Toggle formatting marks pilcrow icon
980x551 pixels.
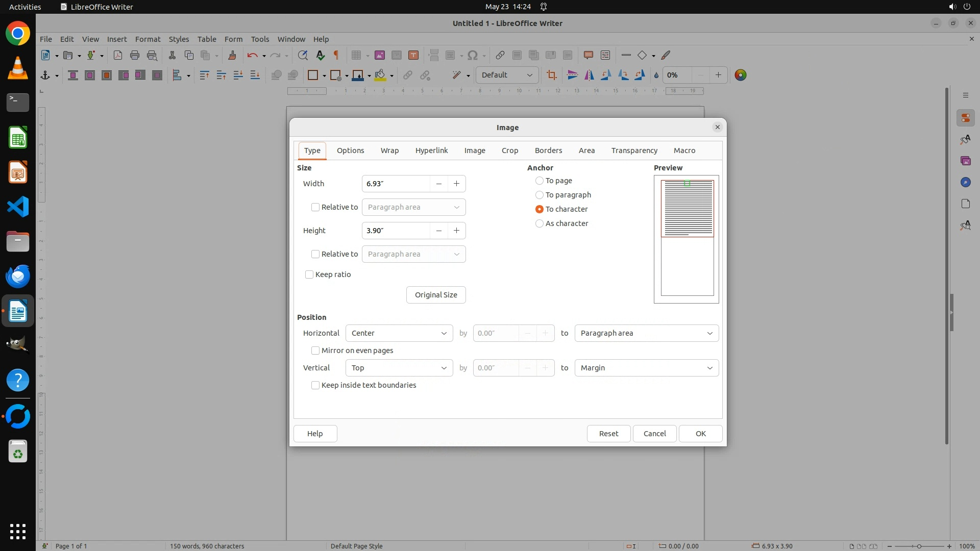pyautogui.click(x=336, y=56)
